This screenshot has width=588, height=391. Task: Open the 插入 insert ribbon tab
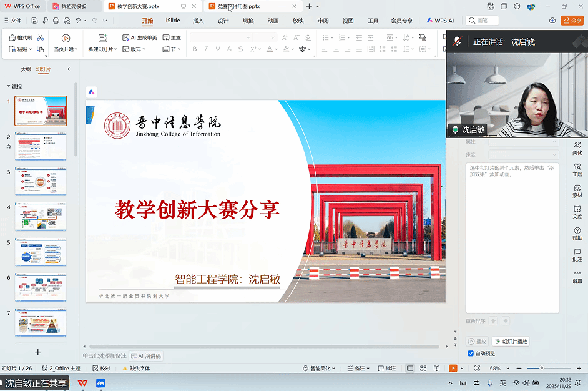tap(198, 21)
